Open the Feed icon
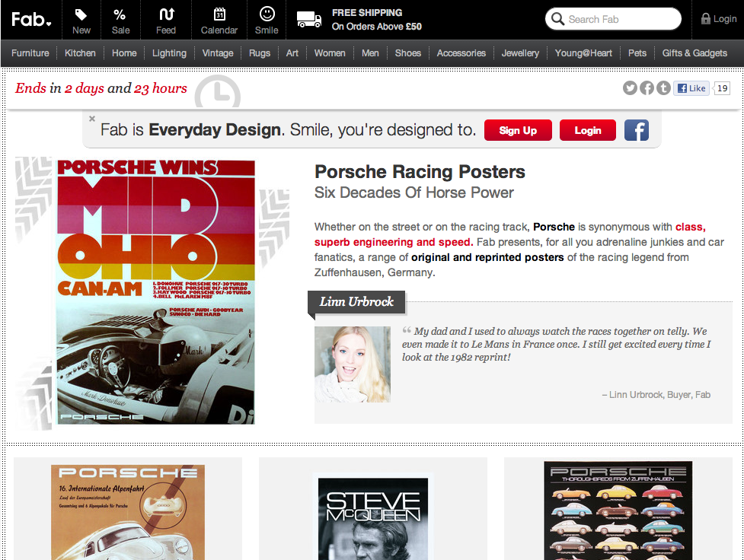The image size is (744, 560). 166,14
